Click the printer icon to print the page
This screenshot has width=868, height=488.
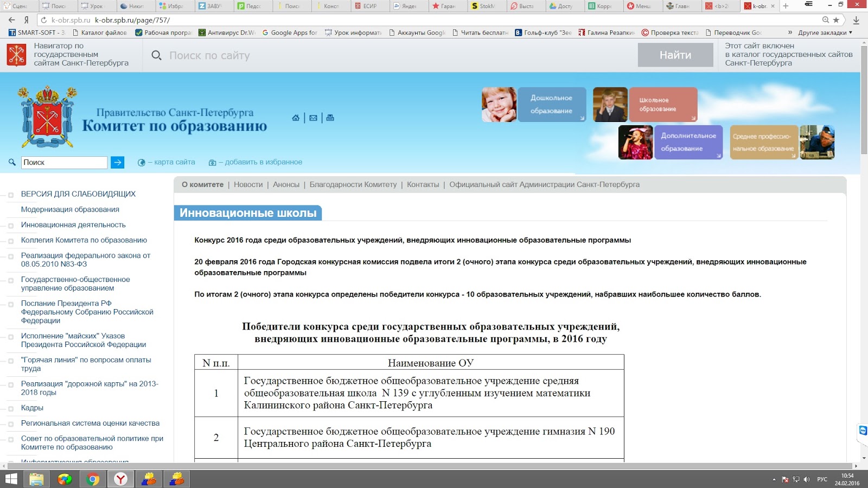point(329,117)
